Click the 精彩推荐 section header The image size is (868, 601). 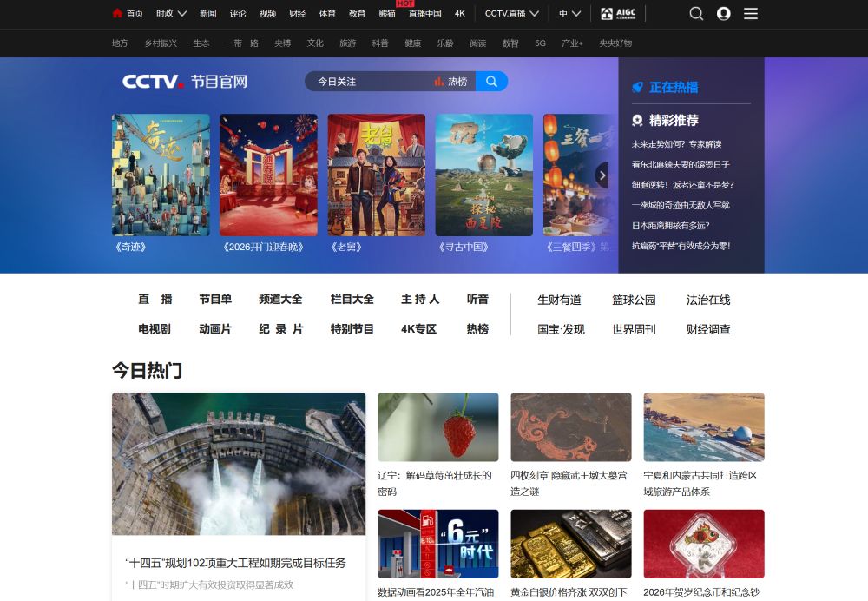[x=665, y=120]
